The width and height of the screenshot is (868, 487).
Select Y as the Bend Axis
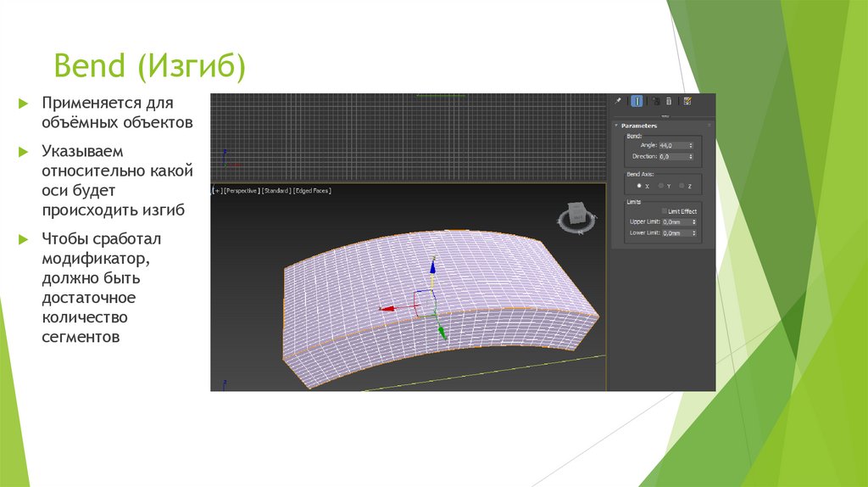click(x=659, y=185)
